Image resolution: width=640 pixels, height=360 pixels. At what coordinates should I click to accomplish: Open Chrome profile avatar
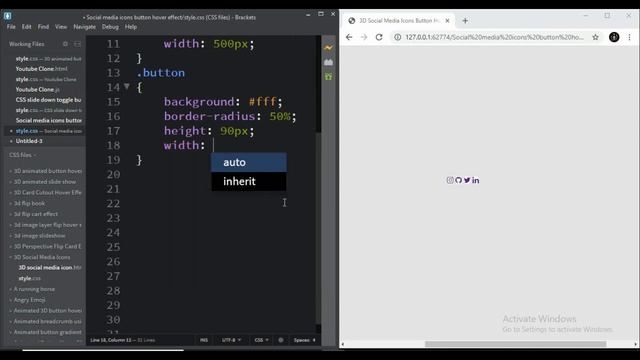(614, 37)
